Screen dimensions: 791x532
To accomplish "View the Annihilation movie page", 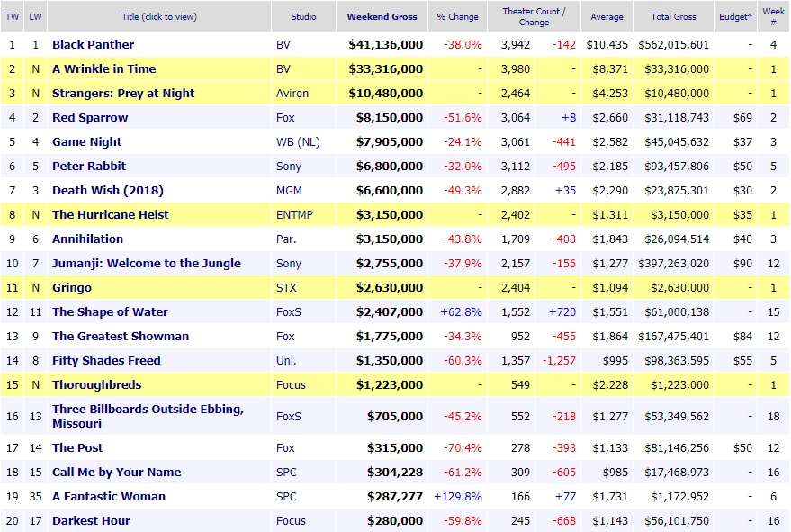I will 88,239.
